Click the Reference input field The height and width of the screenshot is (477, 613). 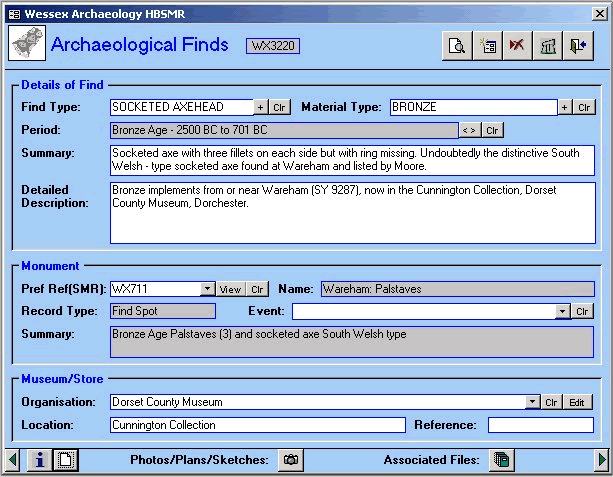(540, 425)
